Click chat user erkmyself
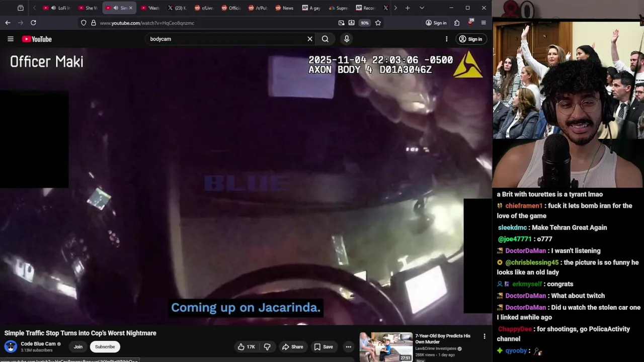Screen dimensions: 644x362 coord(528,284)
